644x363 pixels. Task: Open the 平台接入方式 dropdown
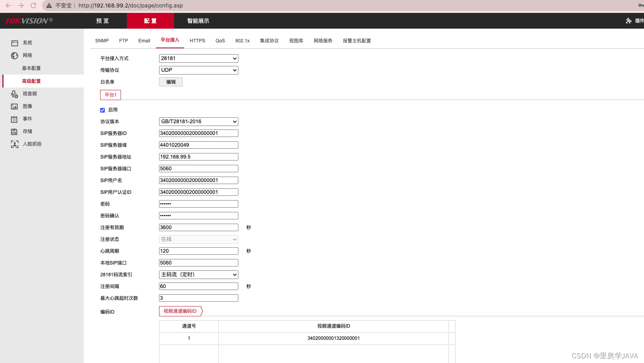[x=199, y=58]
